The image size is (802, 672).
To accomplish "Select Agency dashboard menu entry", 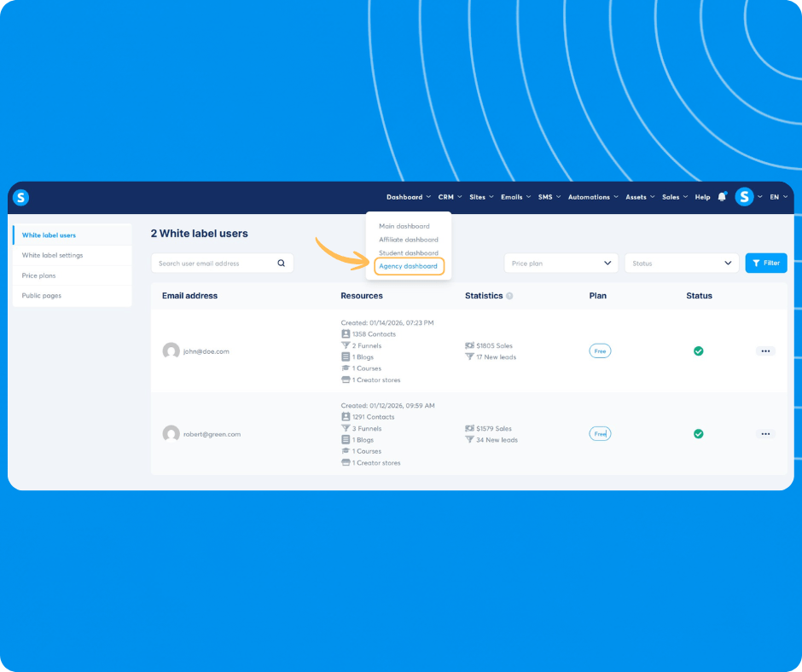I will tap(408, 266).
